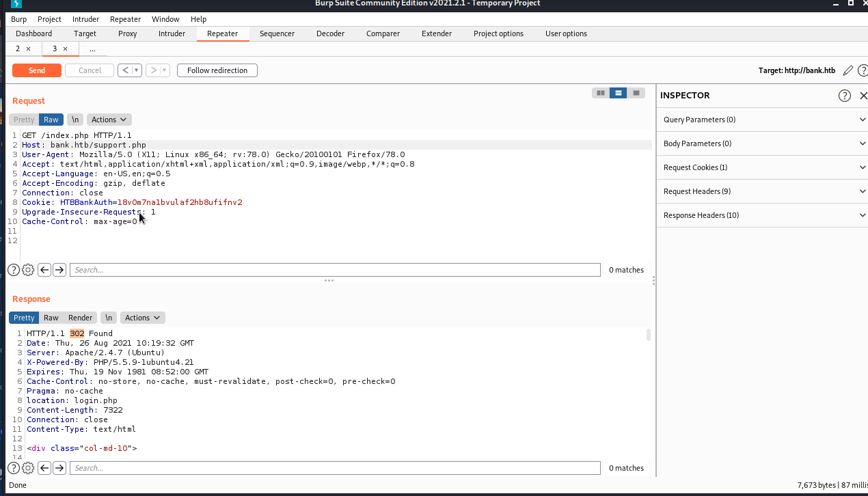Click the Follow redirection button
The height and width of the screenshot is (496, 868).
pos(217,70)
